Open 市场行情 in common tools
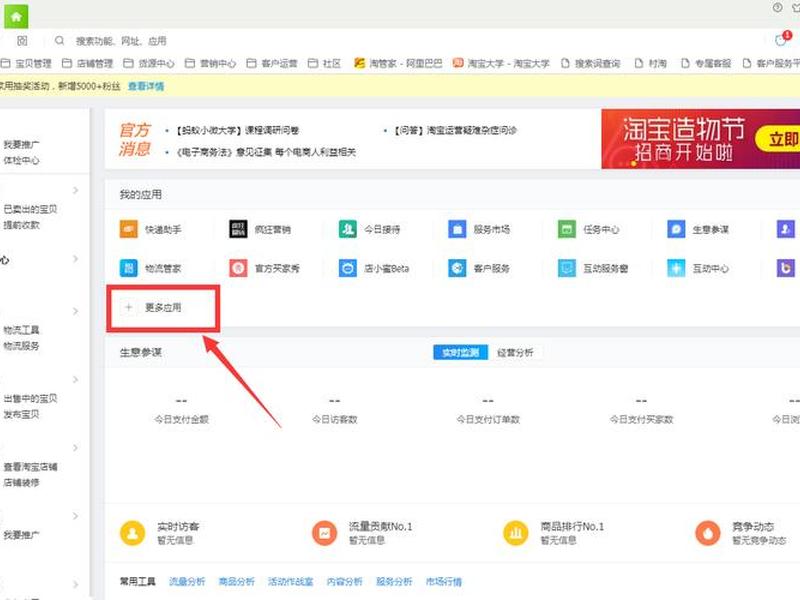 [x=443, y=582]
